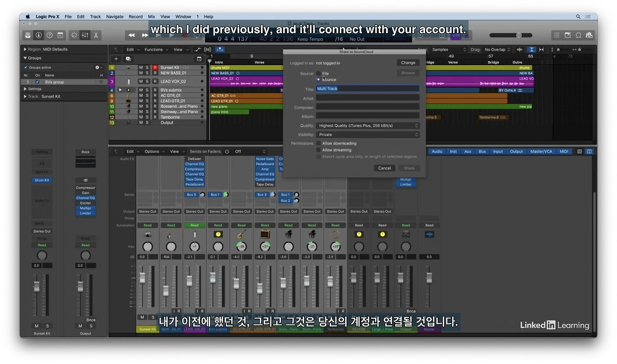Open the Snap Samples dropdown
The image size is (617, 364).
449,50
